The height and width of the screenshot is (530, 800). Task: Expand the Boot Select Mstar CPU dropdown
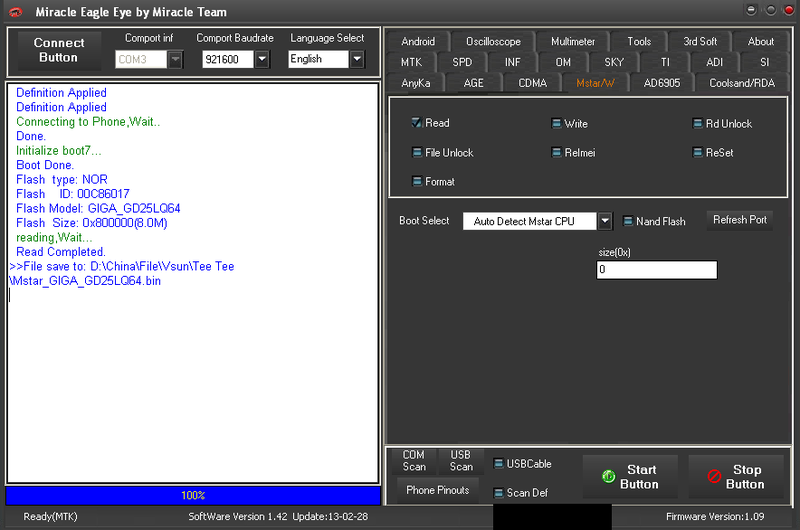tap(605, 221)
